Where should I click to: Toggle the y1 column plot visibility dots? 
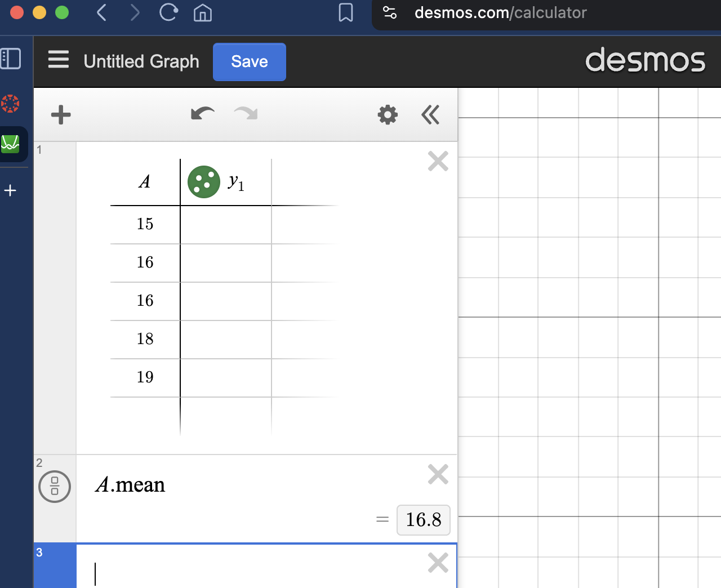tap(203, 181)
